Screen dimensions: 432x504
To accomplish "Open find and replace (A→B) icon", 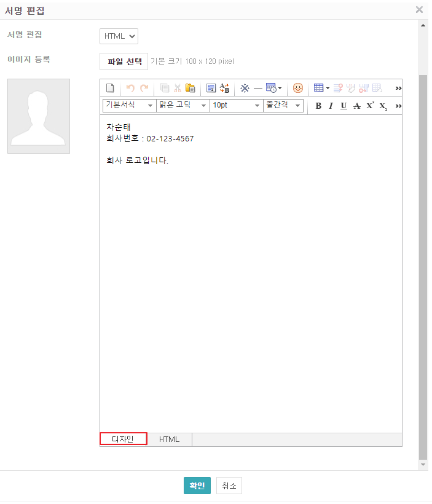I will 225,88.
